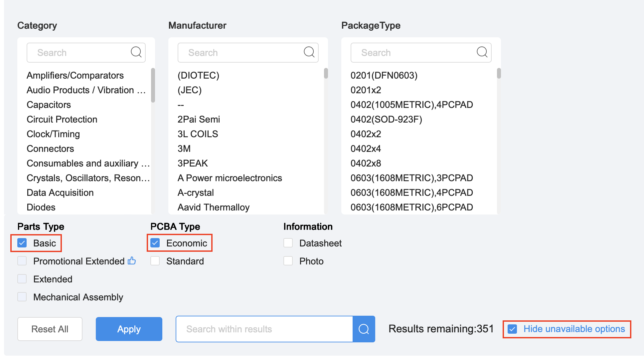Click the Reset All button
The width and height of the screenshot is (644, 361).
pos(50,329)
